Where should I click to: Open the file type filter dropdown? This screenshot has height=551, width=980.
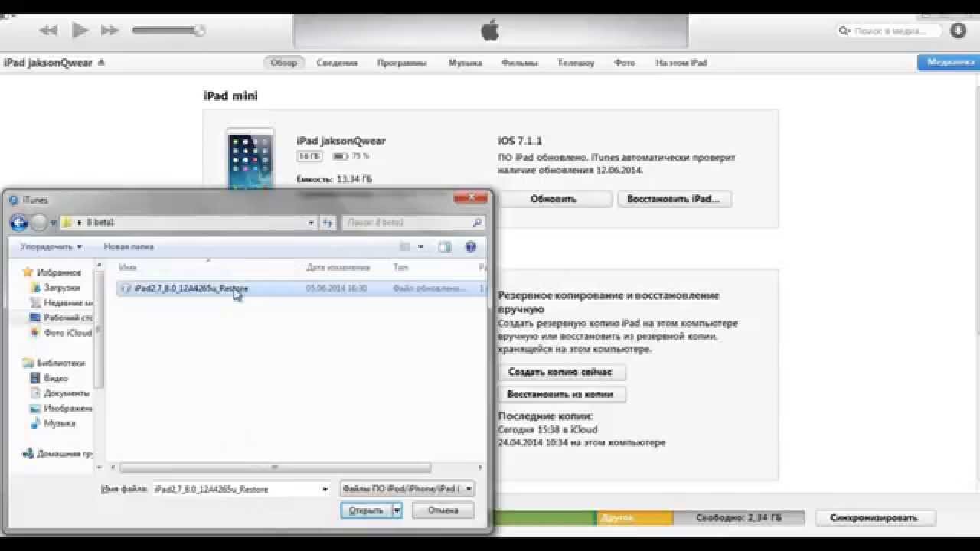point(407,488)
